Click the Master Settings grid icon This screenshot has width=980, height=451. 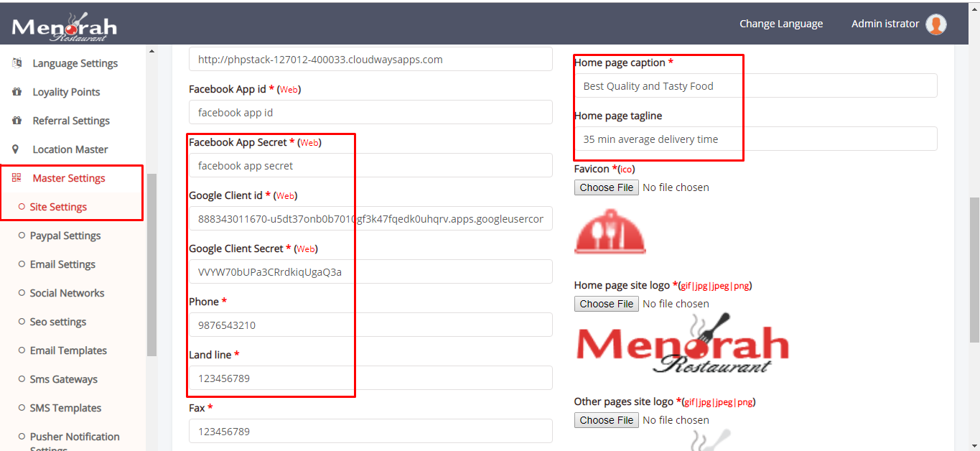(17, 178)
